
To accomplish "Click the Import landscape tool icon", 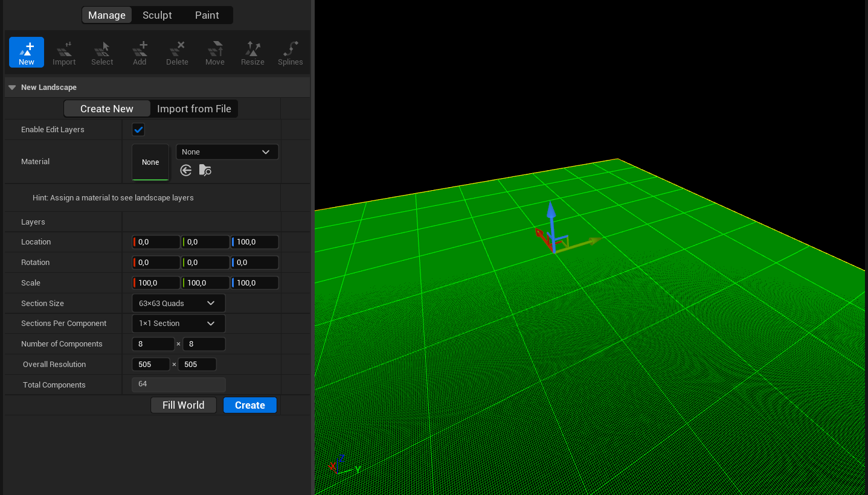I will pos(64,53).
